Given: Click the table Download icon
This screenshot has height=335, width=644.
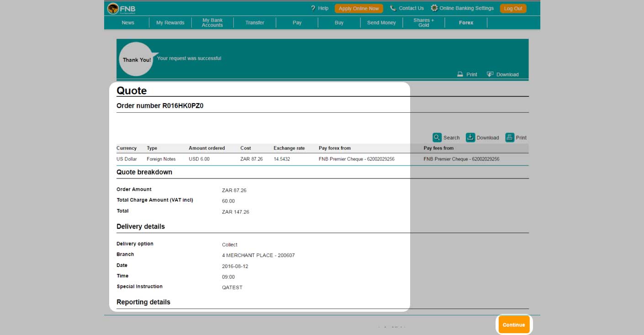Looking at the screenshot, I should tap(470, 137).
